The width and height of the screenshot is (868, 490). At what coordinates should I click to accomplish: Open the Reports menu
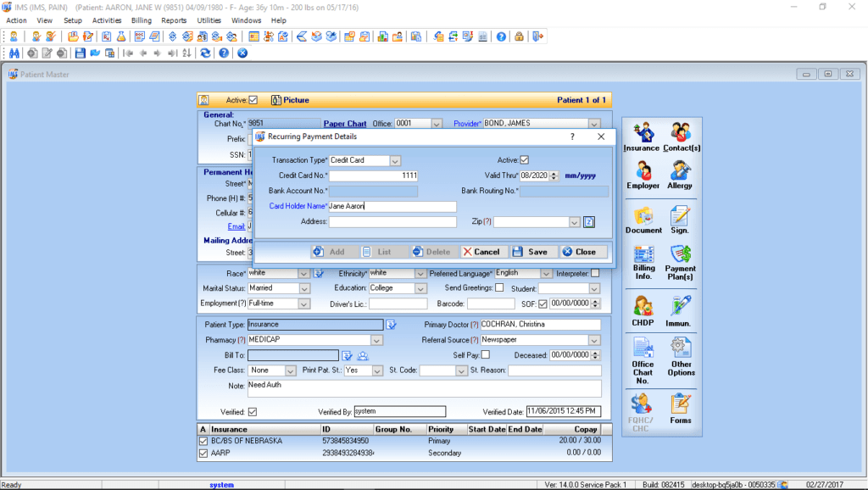[x=175, y=20]
